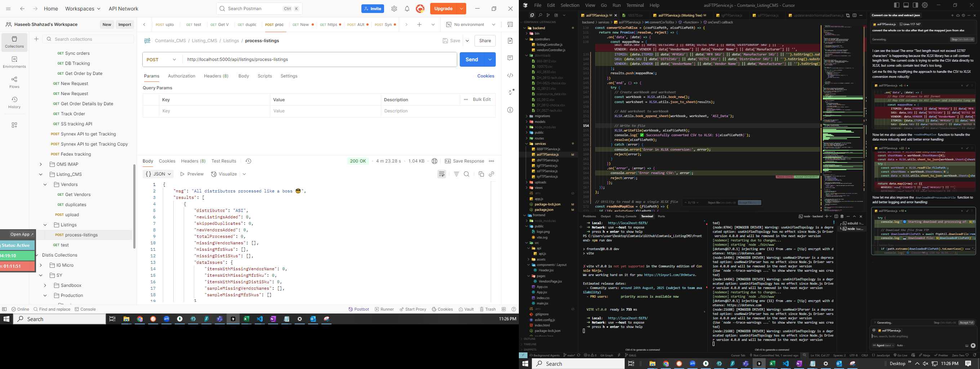
Task: Open History in Postman sidebar
Action: tap(14, 102)
